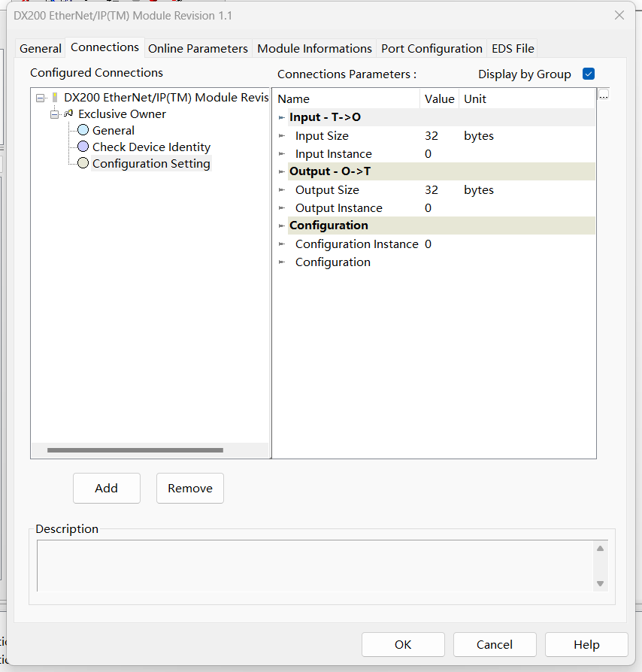Image resolution: width=642 pixels, height=672 pixels.
Task: Click the horizontal scrollbar in connections tree
Action: (135, 450)
